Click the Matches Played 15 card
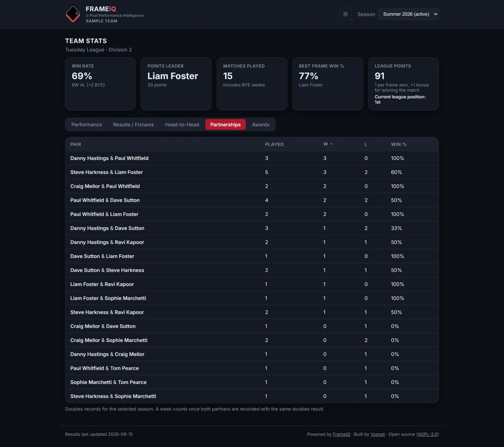This screenshot has height=447, width=504. pyautogui.click(x=252, y=84)
